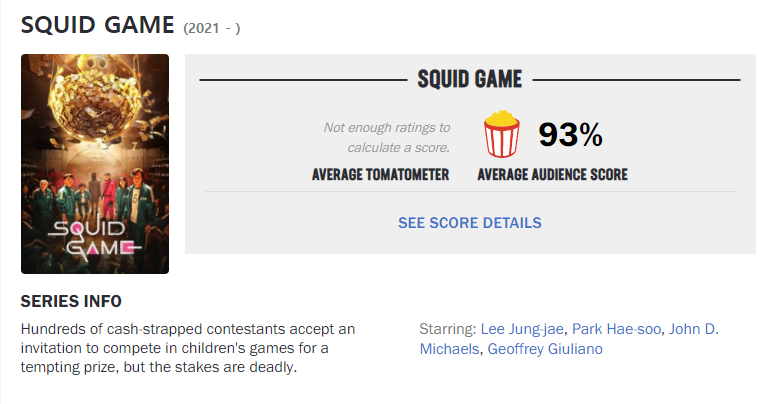The height and width of the screenshot is (404, 769).
Task: Open the See Score Details link
Action: point(470,223)
